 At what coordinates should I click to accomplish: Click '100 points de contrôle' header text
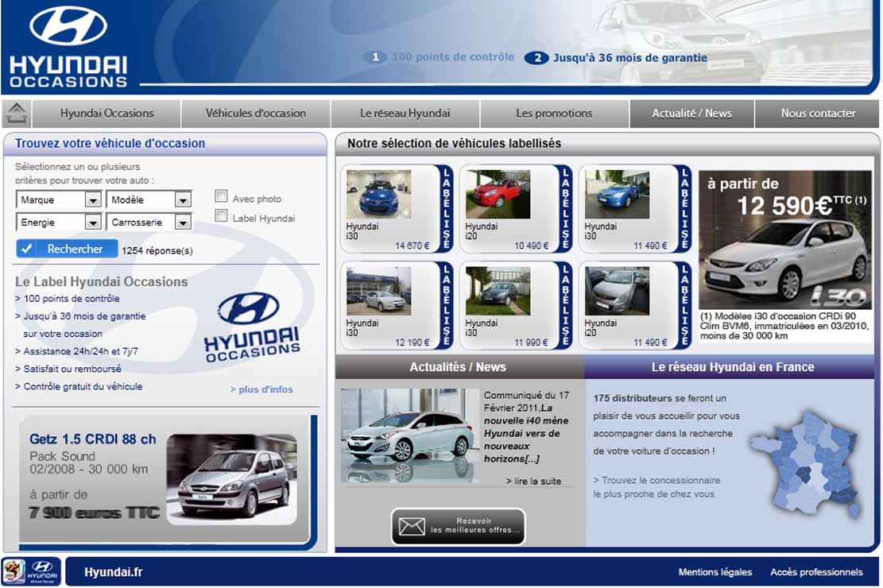pos(453,57)
